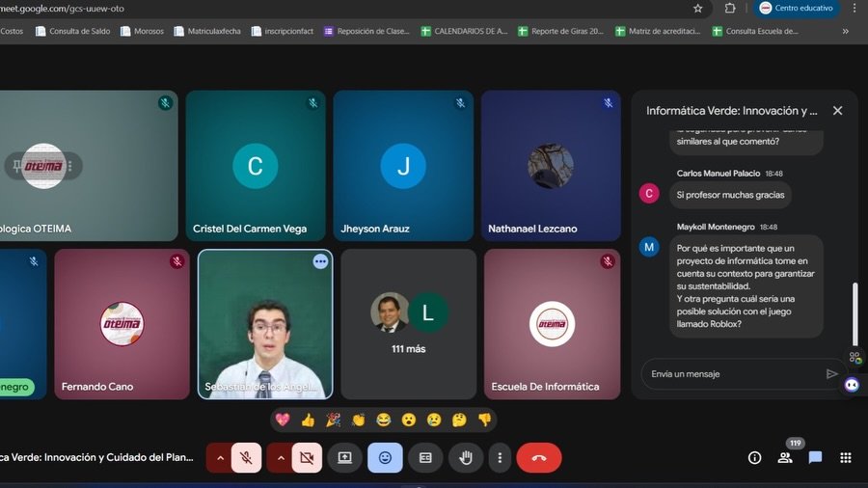Click the red leave call button

click(538, 458)
